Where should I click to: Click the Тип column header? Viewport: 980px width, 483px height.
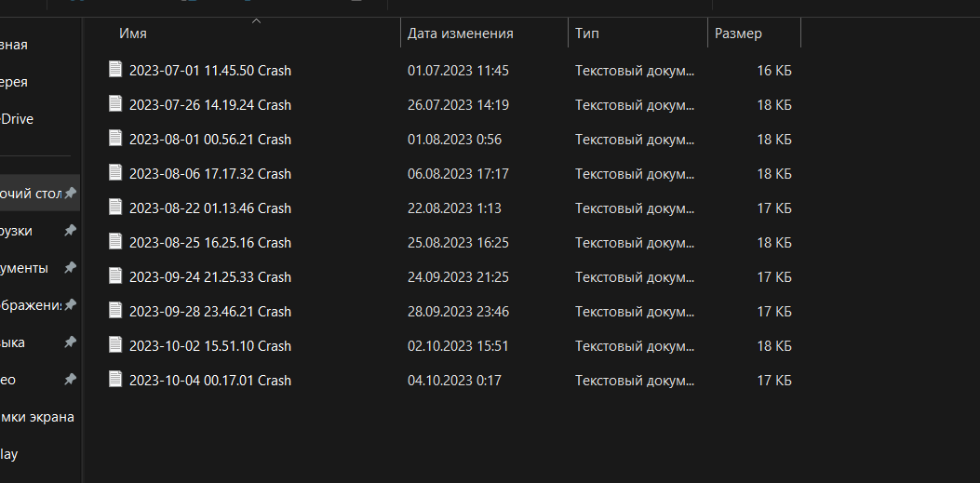pos(587,34)
